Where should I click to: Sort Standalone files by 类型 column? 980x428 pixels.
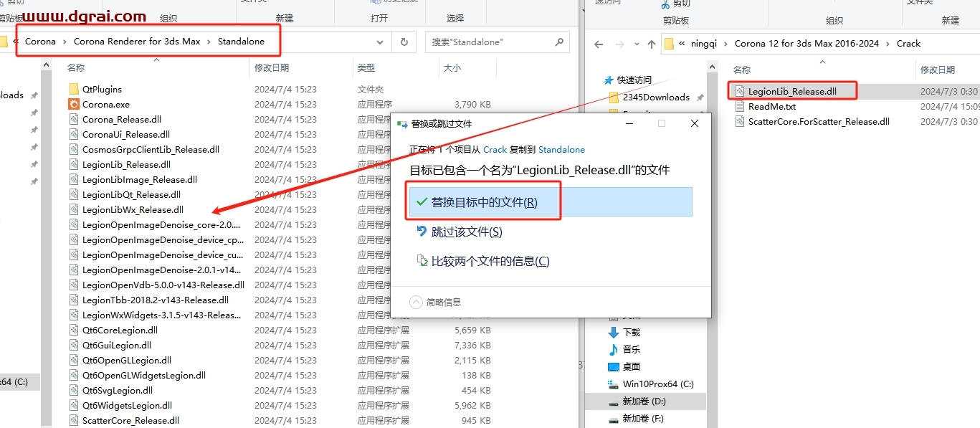pyautogui.click(x=366, y=68)
